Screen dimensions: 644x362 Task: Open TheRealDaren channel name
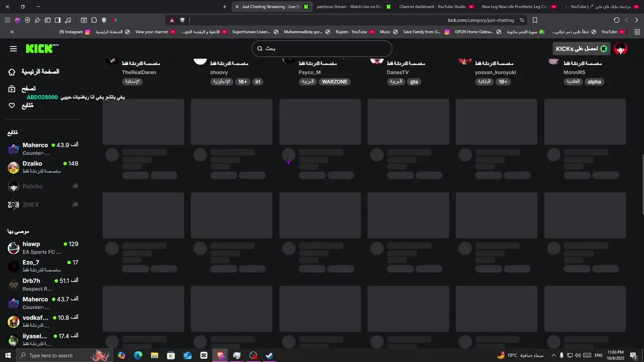click(139, 72)
